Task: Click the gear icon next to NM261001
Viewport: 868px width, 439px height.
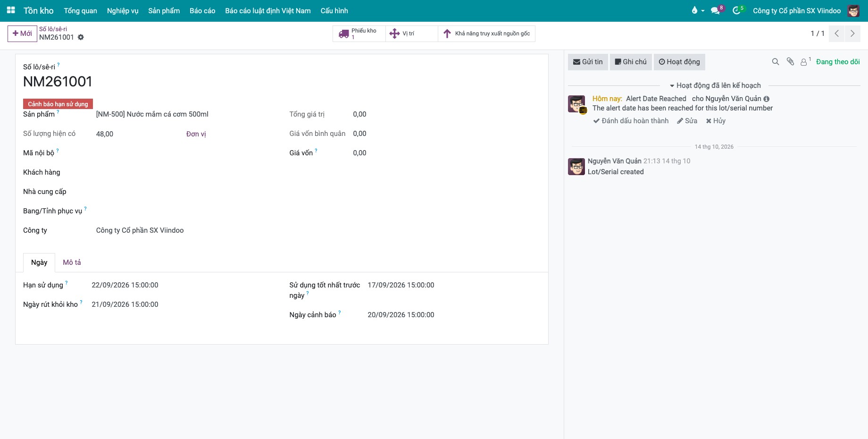Action: pyautogui.click(x=81, y=37)
